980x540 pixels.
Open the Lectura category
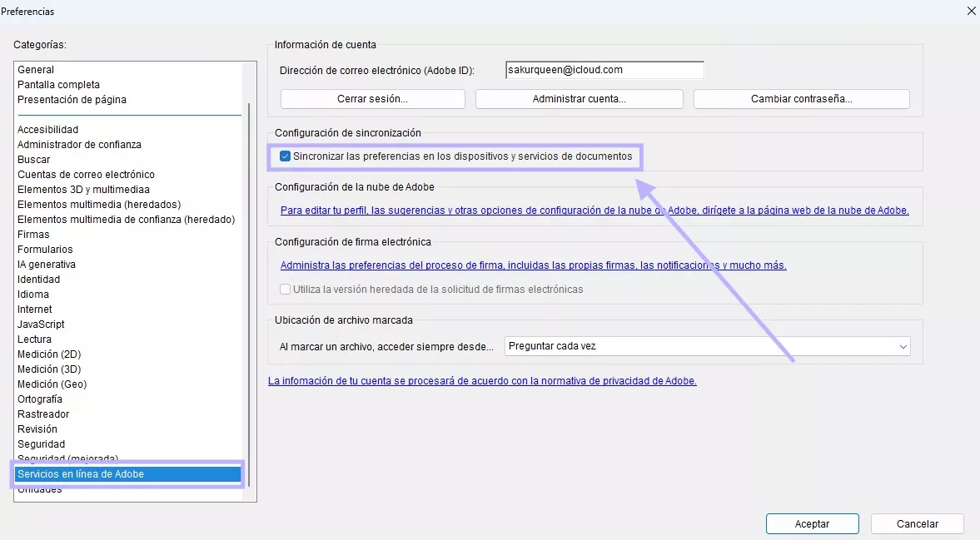coord(34,339)
